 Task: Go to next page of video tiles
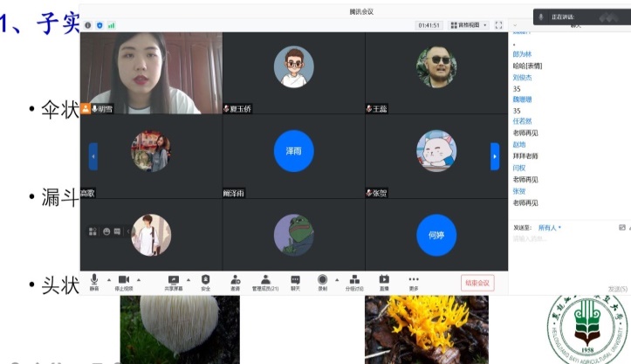point(495,156)
